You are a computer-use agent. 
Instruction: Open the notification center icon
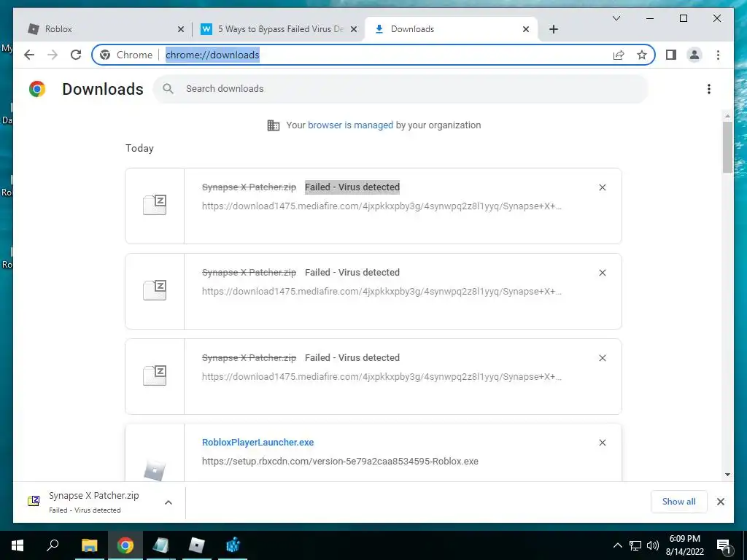click(x=724, y=546)
